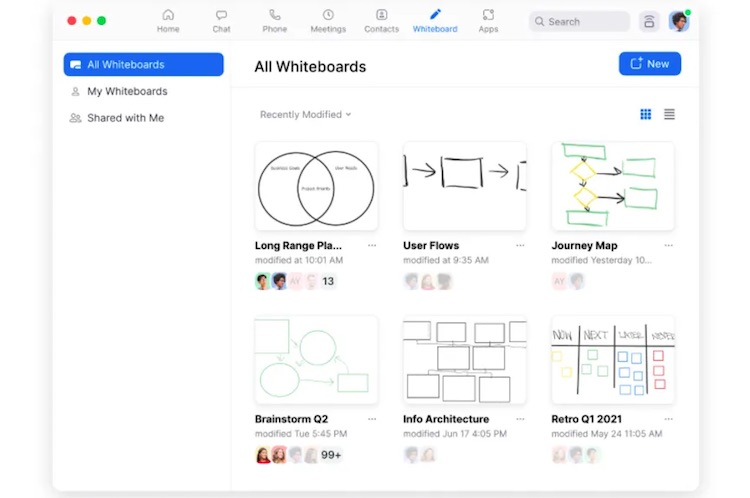This screenshot has height=498, width=750.
Task: Select My Whiteboards in sidebar
Action: coord(127,91)
